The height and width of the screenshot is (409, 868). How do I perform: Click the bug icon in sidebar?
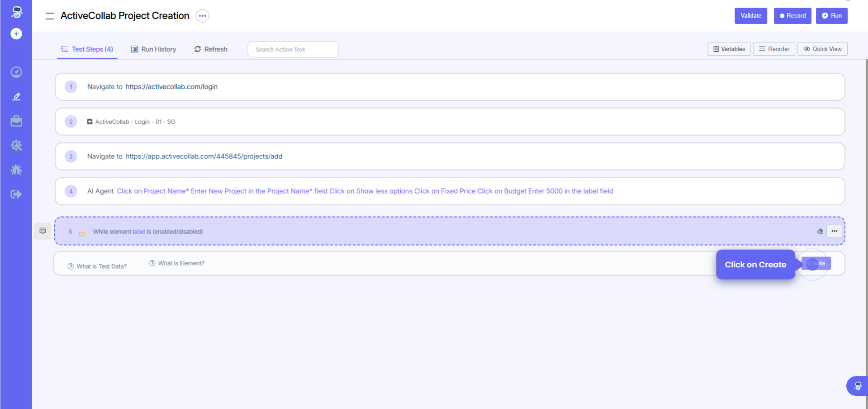click(x=16, y=170)
